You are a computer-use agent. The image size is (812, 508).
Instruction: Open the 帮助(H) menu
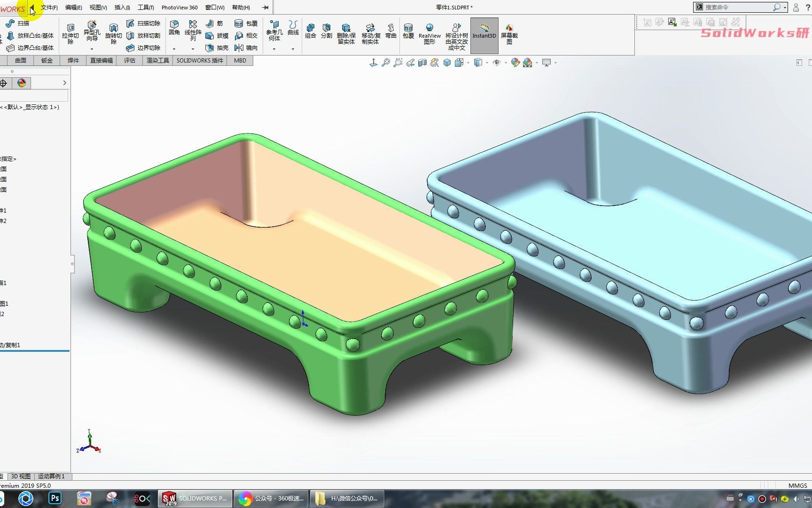click(x=241, y=8)
